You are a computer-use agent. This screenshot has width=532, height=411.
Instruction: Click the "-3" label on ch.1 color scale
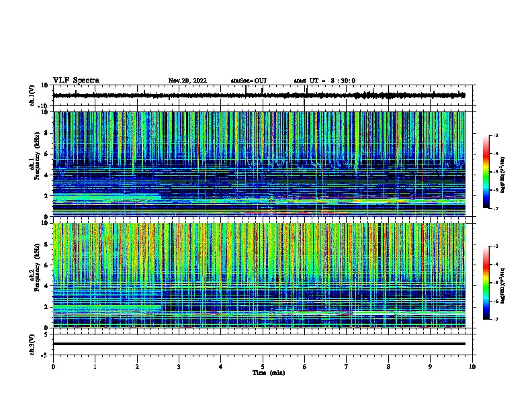495,136
